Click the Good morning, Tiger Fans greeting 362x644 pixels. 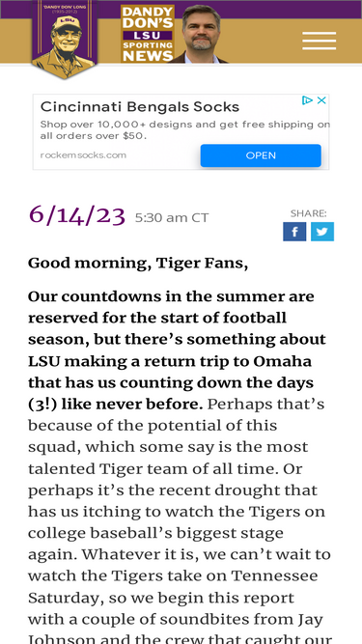click(x=138, y=264)
